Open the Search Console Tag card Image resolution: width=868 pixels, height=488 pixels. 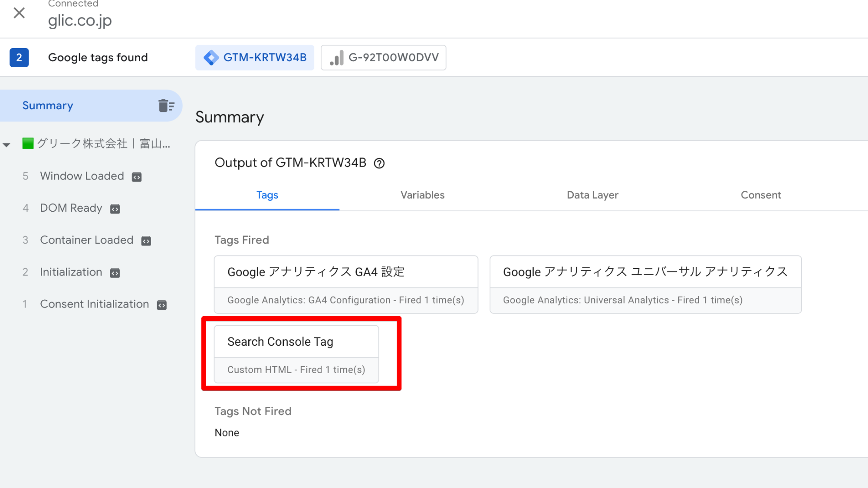coord(296,354)
